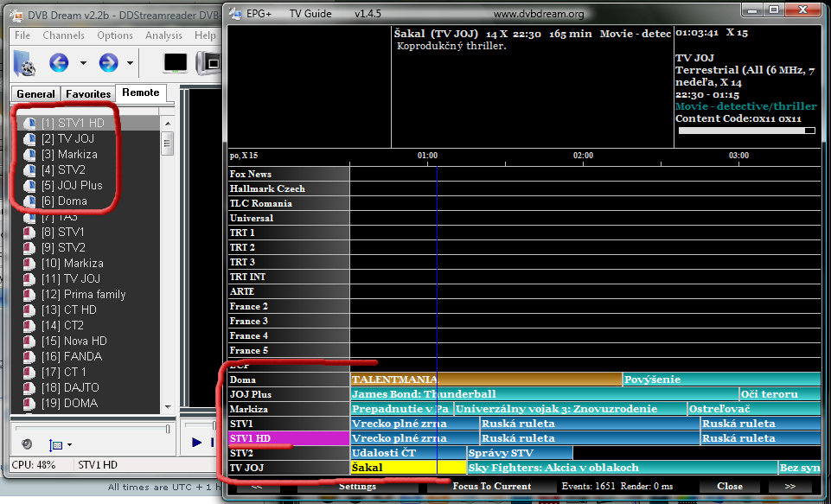Go to next channel with blue forward arrow

pos(108,62)
